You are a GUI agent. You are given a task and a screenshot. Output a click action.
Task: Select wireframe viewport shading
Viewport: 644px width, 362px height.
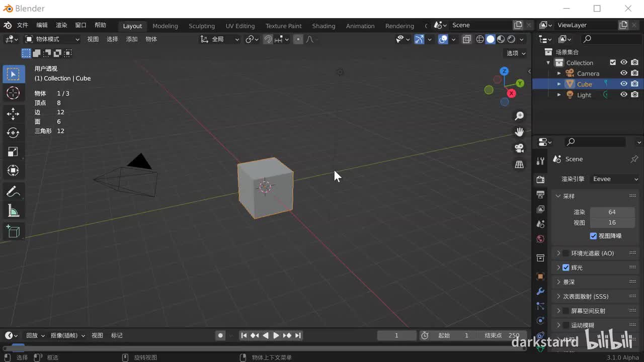[480, 39]
